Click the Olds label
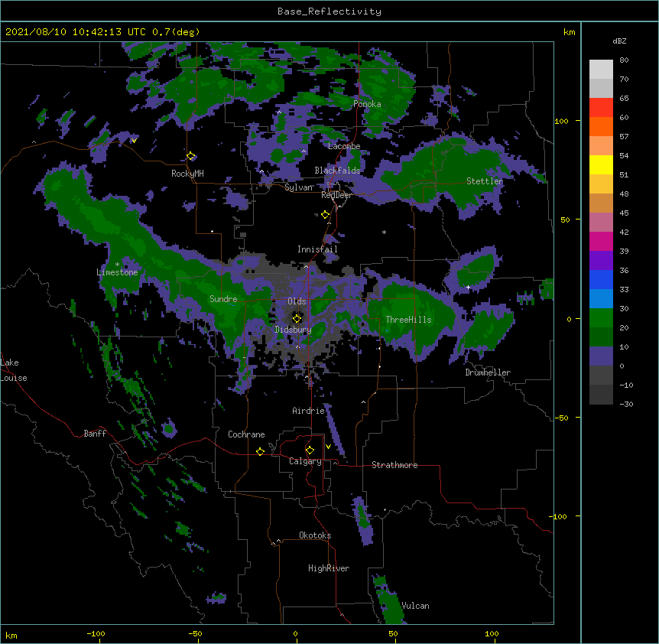 click(x=297, y=301)
